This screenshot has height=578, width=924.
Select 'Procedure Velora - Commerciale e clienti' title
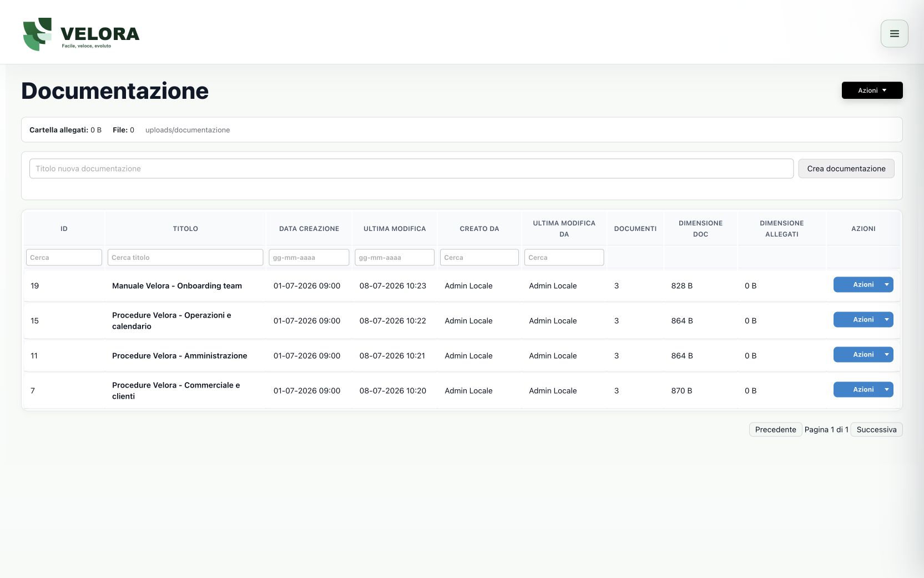[176, 391]
